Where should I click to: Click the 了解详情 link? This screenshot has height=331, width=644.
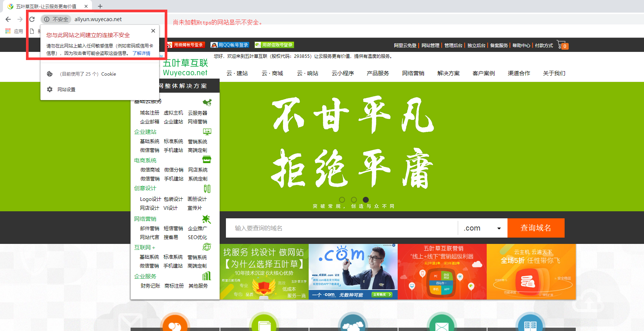[141, 53]
